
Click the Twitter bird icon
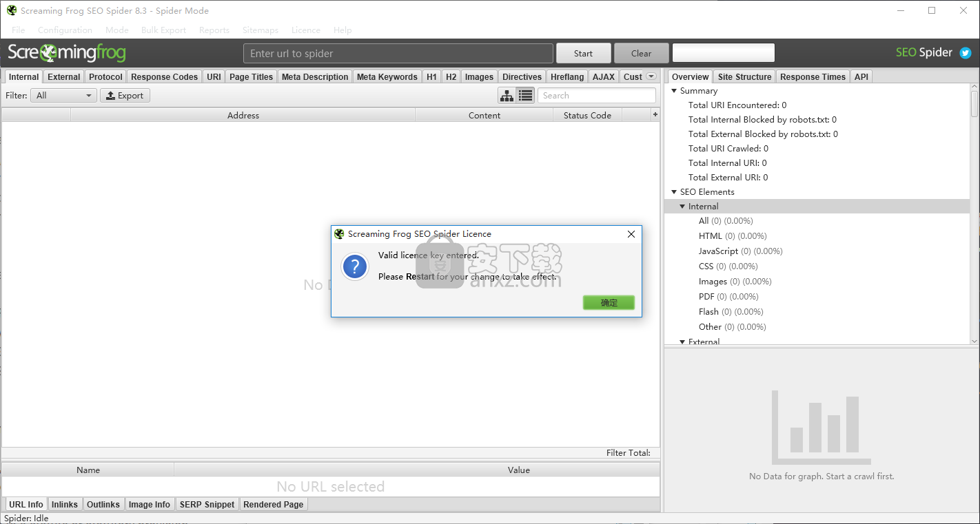click(965, 53)
